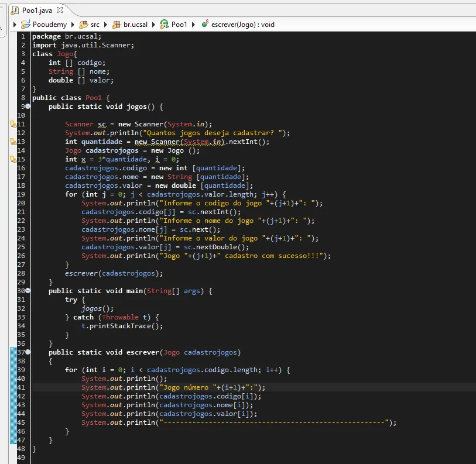Open the breadcrumb arrow between Pooudemy and src
Image resolution: width=476 pixels, height=464 pixels.
pyautogui.click(x=73, y=25)
